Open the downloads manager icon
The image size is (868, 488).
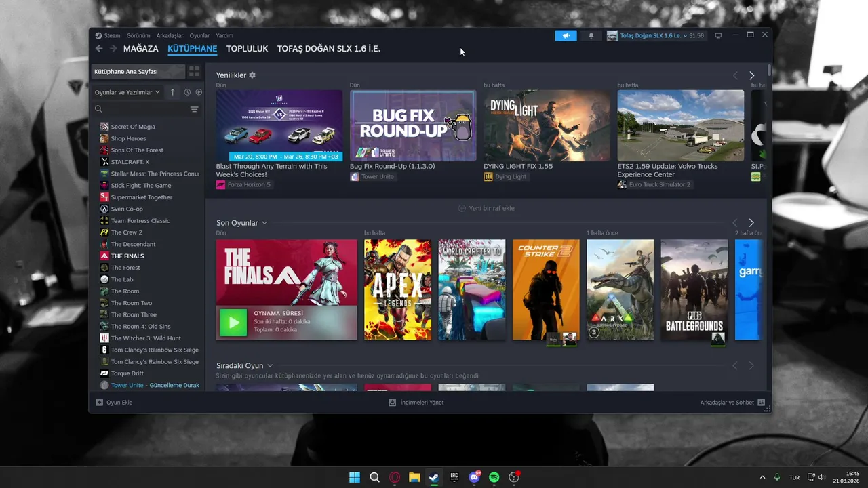tap(392, 402)
